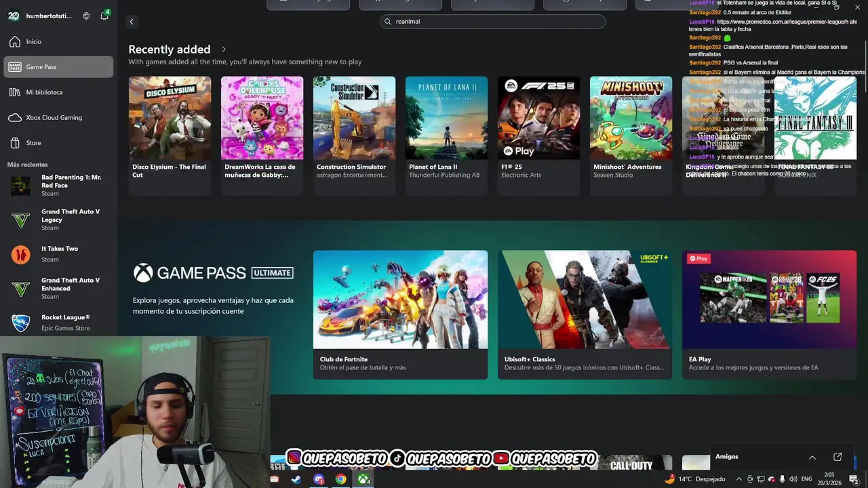Open the weather widget showing 14°C Despejado
Viewport: 868px width, 488px height.
point(695,479)
